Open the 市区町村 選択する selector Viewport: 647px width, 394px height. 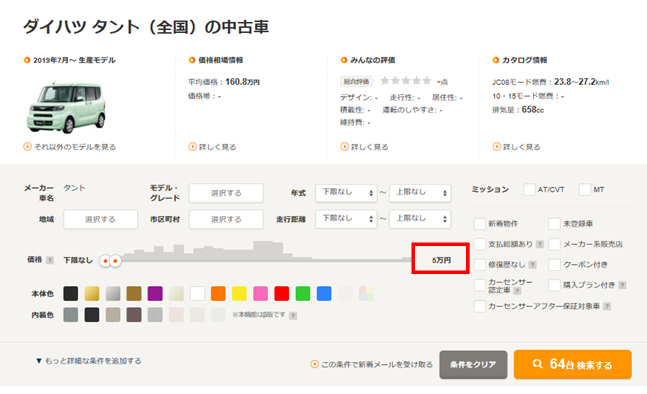click(226, 219)
